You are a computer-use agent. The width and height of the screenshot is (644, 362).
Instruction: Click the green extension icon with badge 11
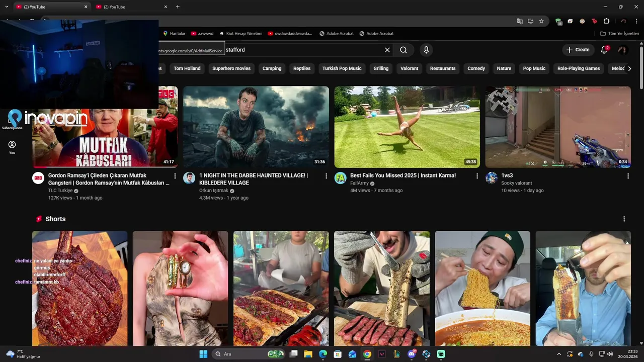(558, 21)
